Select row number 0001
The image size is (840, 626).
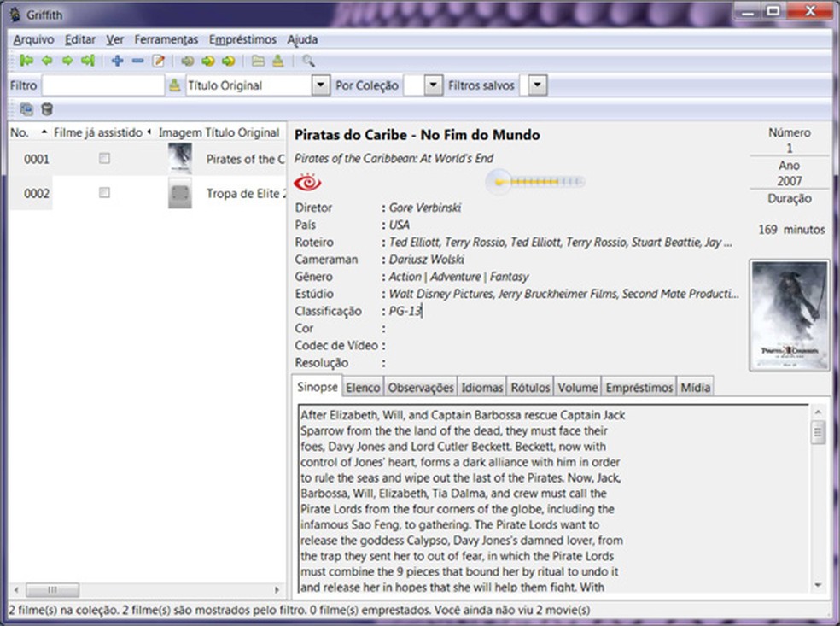click(37, 159)
